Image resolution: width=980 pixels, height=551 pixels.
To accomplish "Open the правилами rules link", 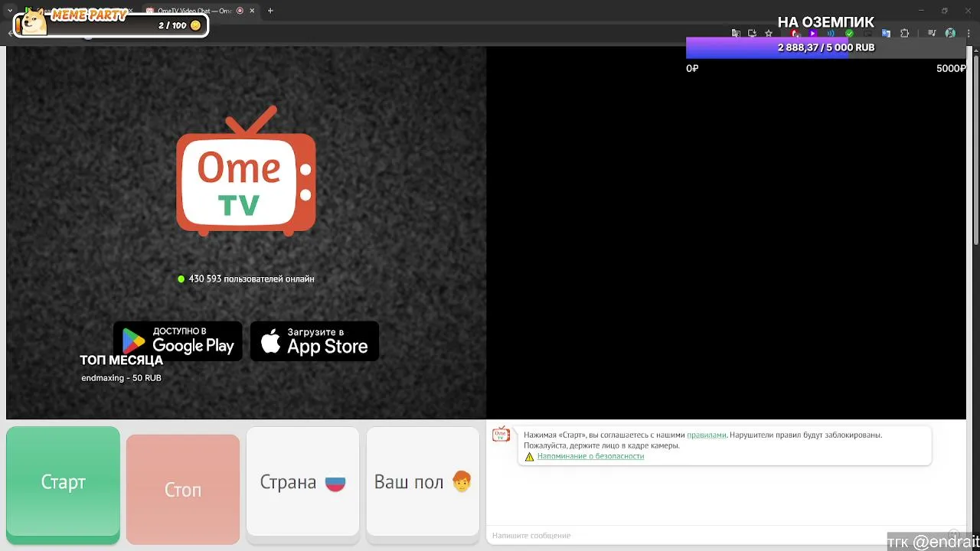I will (x=706, y=435).
